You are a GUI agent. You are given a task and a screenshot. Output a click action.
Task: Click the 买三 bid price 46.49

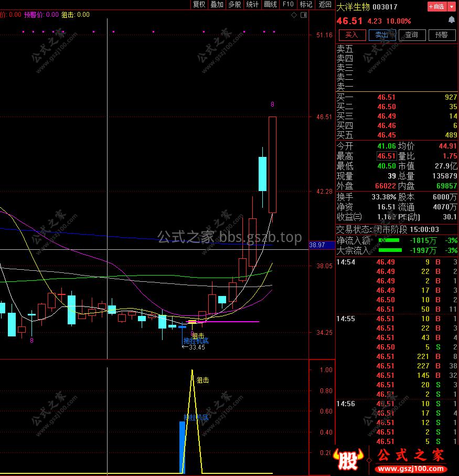click(x=386, y=116)
